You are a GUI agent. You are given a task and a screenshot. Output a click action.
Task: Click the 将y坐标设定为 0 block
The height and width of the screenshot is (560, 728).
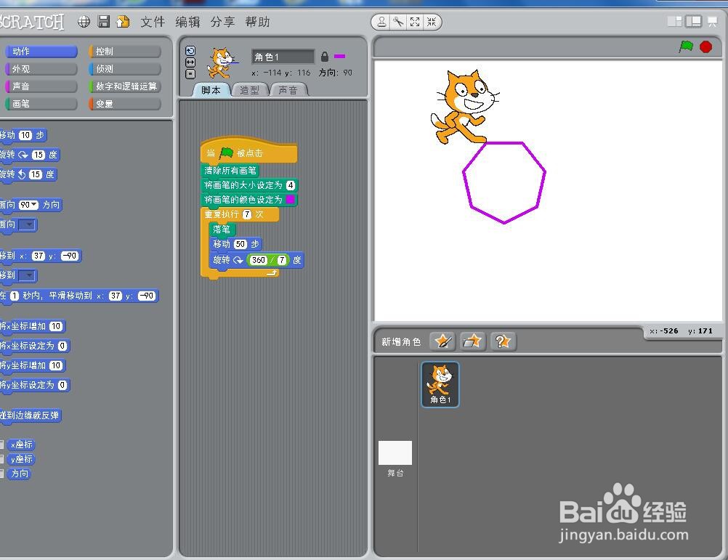point(35,385)
